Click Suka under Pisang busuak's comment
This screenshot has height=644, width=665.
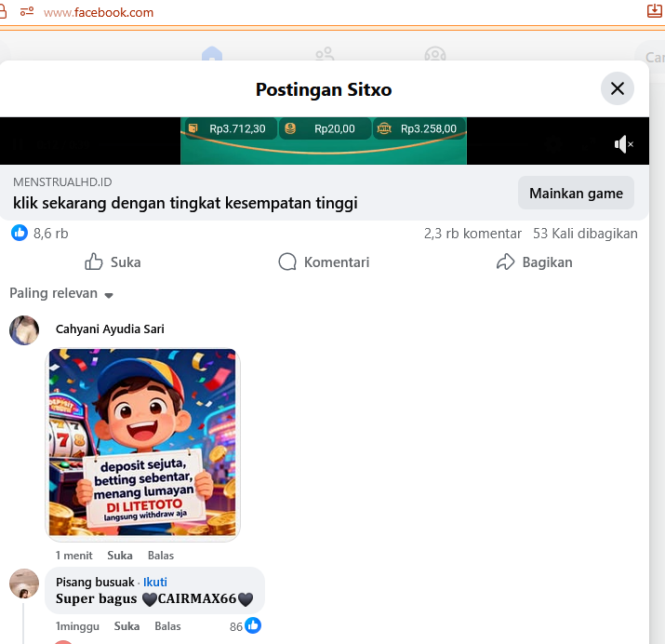[x=126, y=626]
